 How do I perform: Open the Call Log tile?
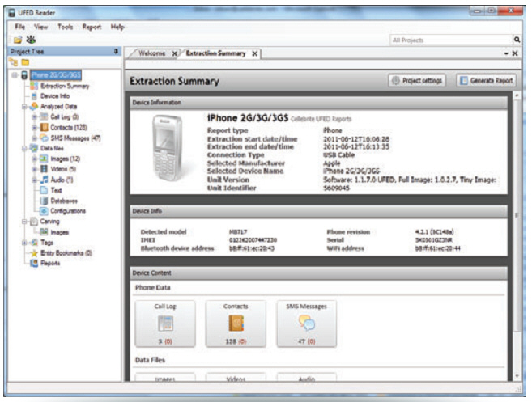[x=165, y=324]
